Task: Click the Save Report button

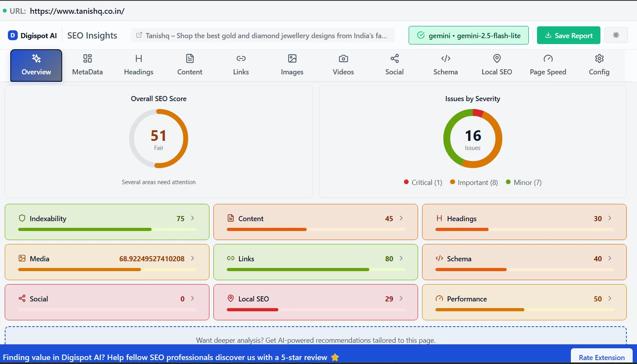Action: tap(568, 35)
